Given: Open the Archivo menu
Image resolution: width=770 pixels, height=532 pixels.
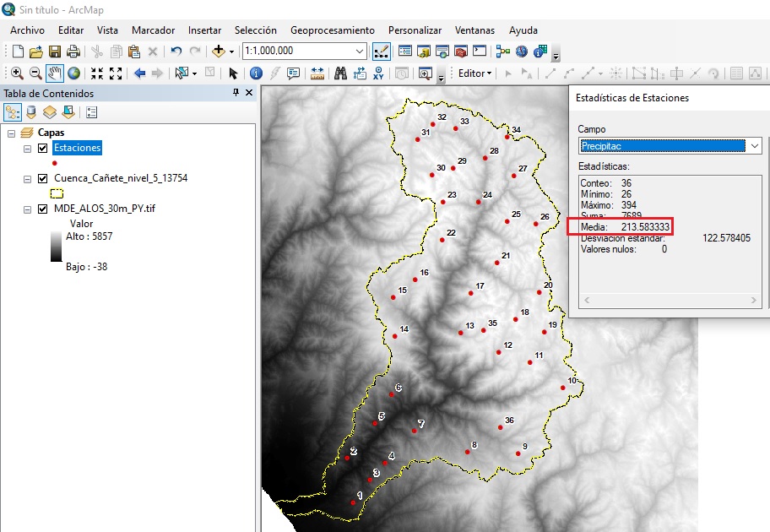Looking at the screenshot, I should pos(28,30).
